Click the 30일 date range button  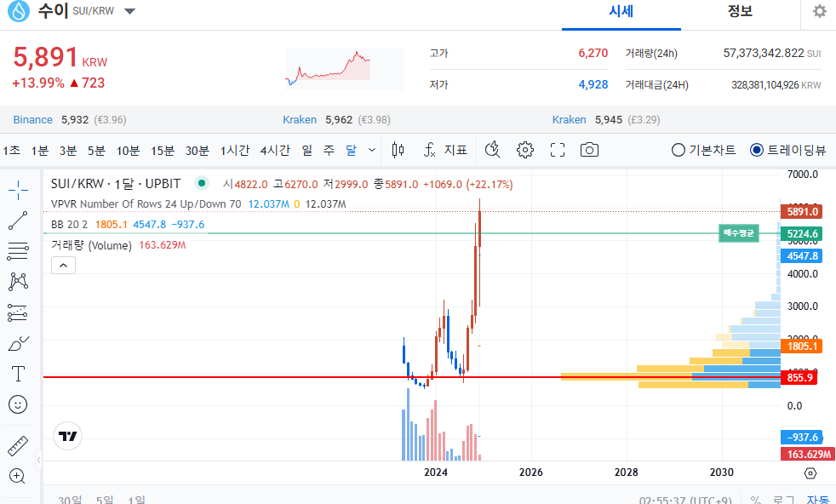click(70, 499)
